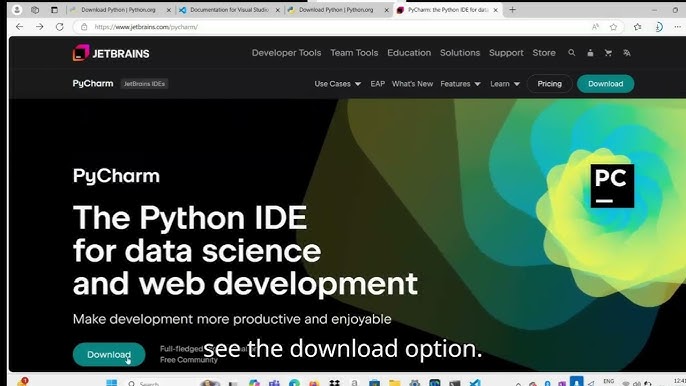Click the site info lock icon

tap(84, 27)
